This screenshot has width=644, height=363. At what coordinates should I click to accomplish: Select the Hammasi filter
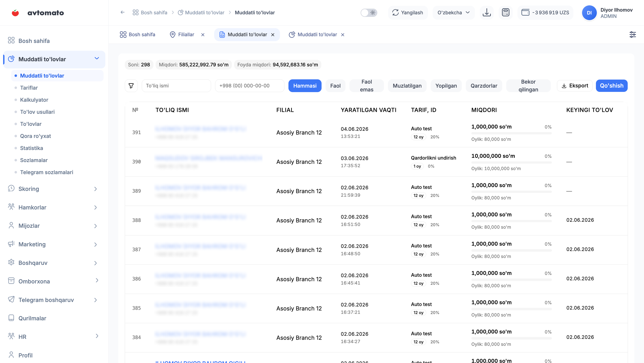click(x=305, y=86)
